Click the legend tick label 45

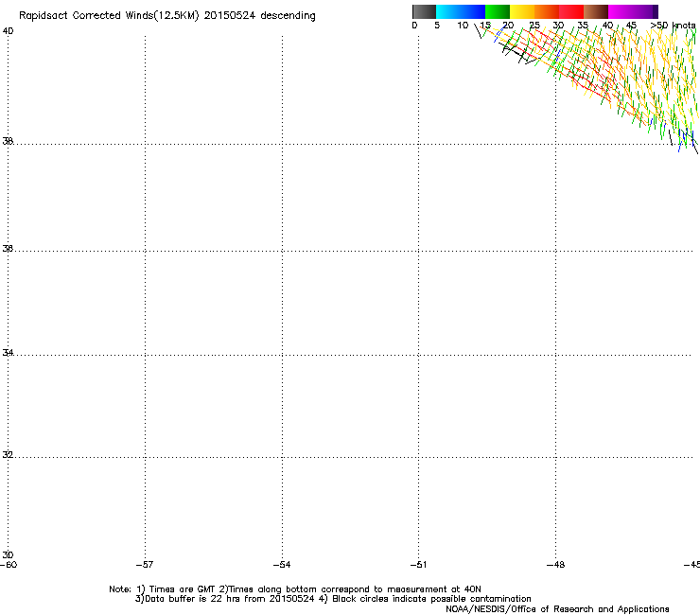[631, 26]
